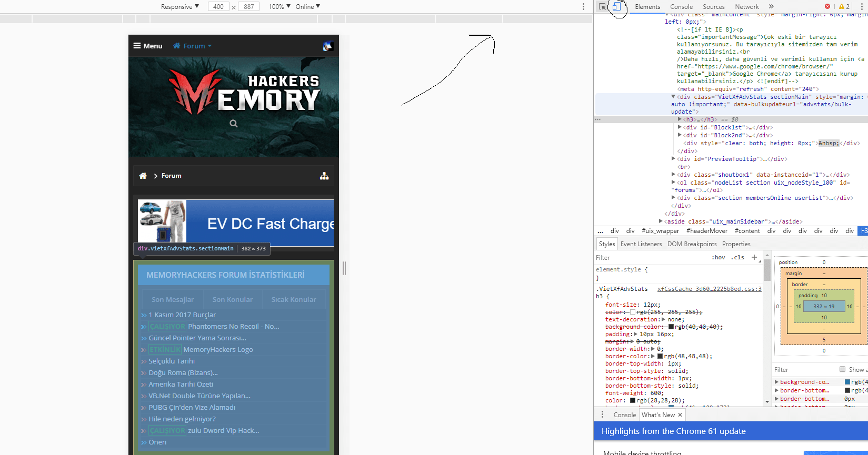This screenshot has height=455, width=868.
Task: Open the xfCssCache stylesheet link
Action: point(709,289)
